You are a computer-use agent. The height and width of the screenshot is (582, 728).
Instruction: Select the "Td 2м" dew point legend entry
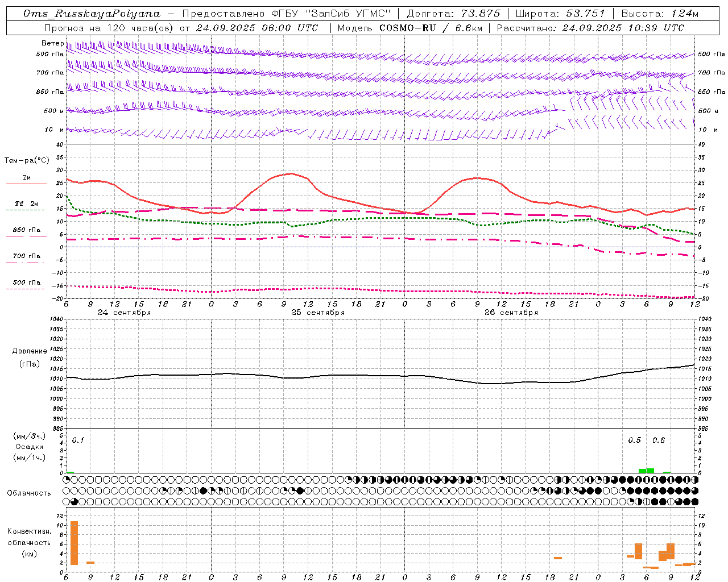point(27,203)
